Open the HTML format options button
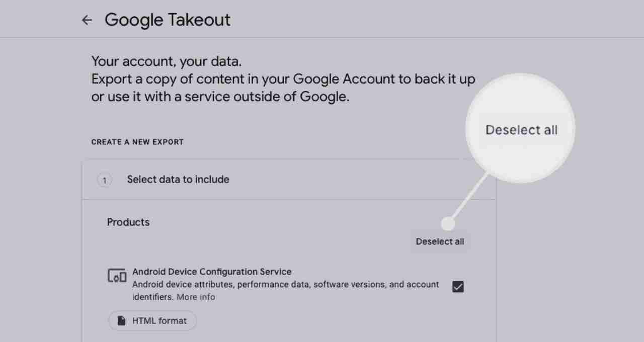The width and height of the screenshot is (644, 342). [x=152, y=321]
